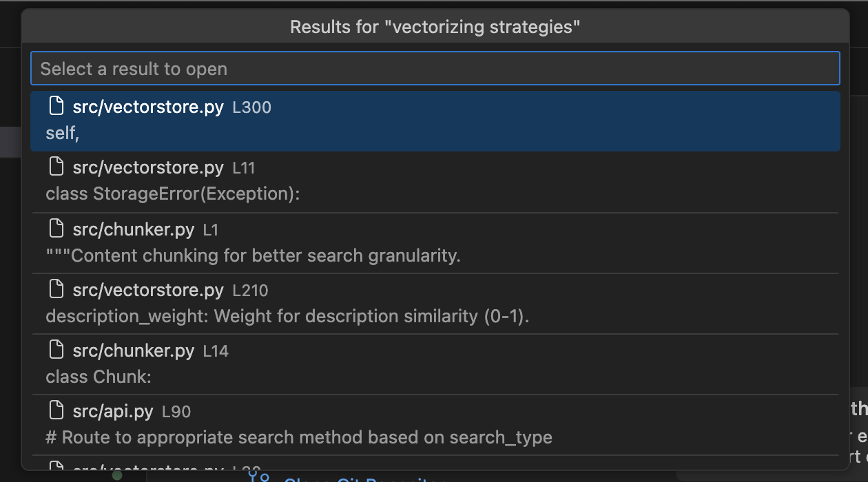Click the file icon beside src/vectorstore.py L300

pyautogui.click(x=56, y=105)
